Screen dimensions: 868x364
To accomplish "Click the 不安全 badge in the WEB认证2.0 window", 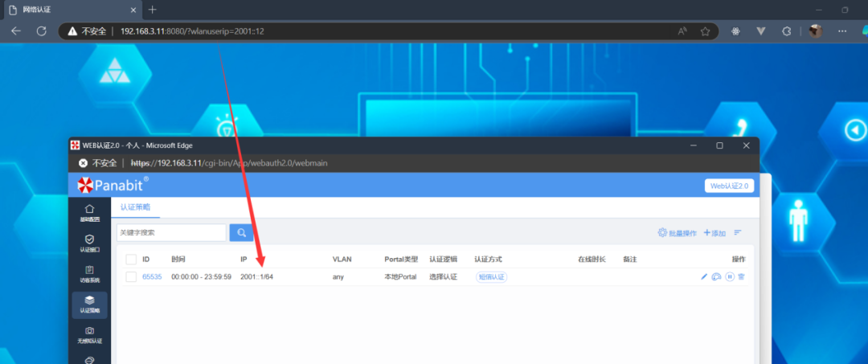I will [x=97, y=163].
